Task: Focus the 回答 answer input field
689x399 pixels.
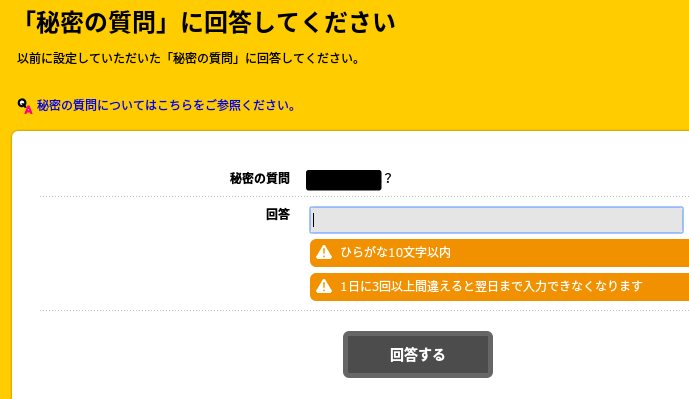Action: [496, 220]
